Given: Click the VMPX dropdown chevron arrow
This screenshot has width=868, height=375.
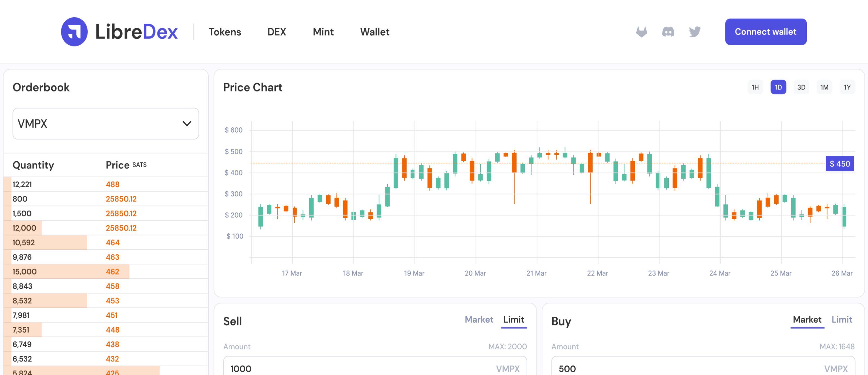Looking at the screenshot, I should pyautogui.click(x=187, y=124).
